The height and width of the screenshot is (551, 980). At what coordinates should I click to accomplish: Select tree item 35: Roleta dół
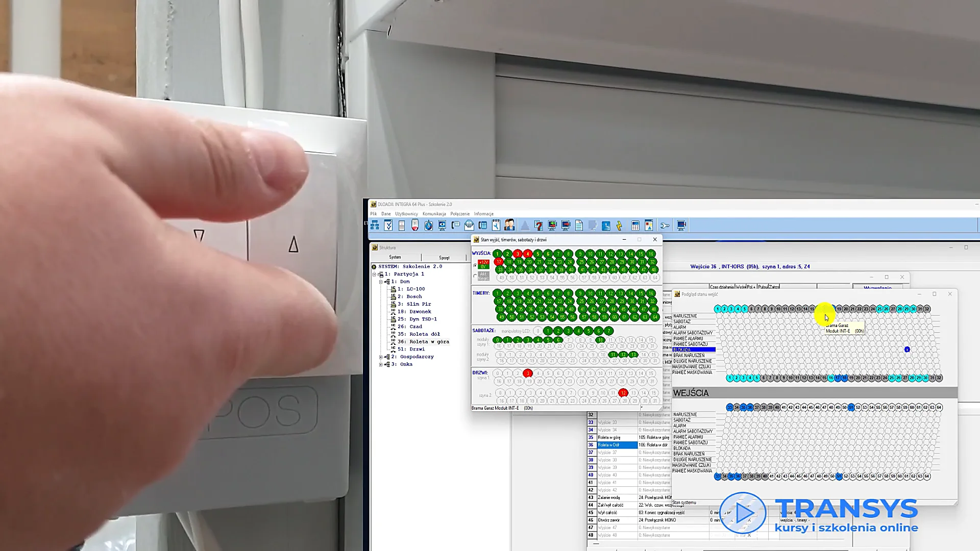[x=419, y=335]
